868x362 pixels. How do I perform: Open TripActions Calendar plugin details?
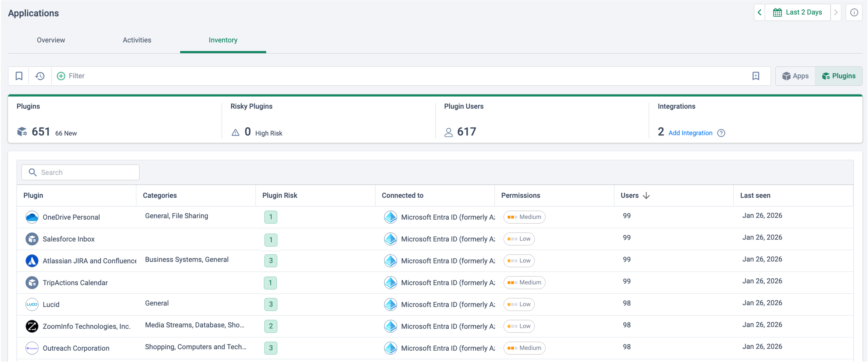click(x=75, y=283)
